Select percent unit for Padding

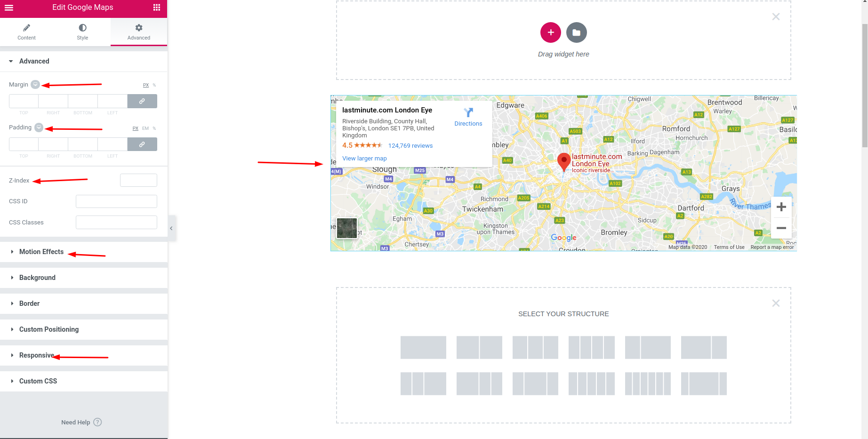pos(154,128)
